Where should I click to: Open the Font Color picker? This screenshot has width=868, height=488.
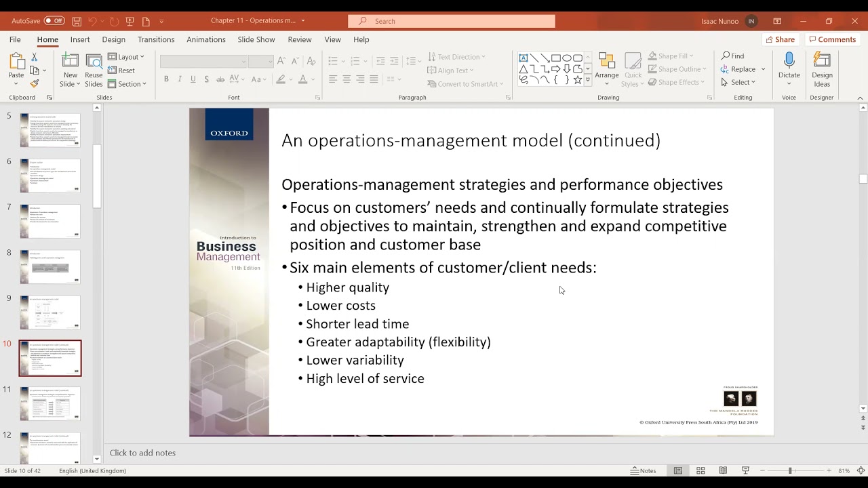[x=302, y=79]
